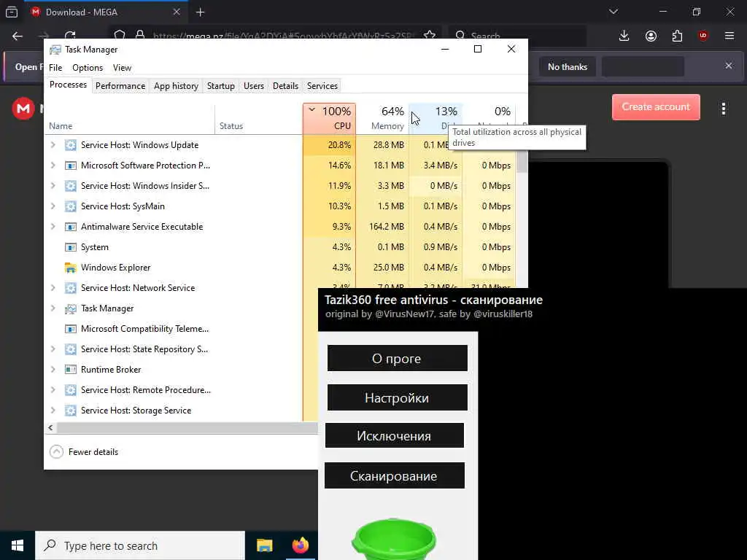
Task: Switch to the Users tab
Action: pyautogui.click(x=253, y=86)
